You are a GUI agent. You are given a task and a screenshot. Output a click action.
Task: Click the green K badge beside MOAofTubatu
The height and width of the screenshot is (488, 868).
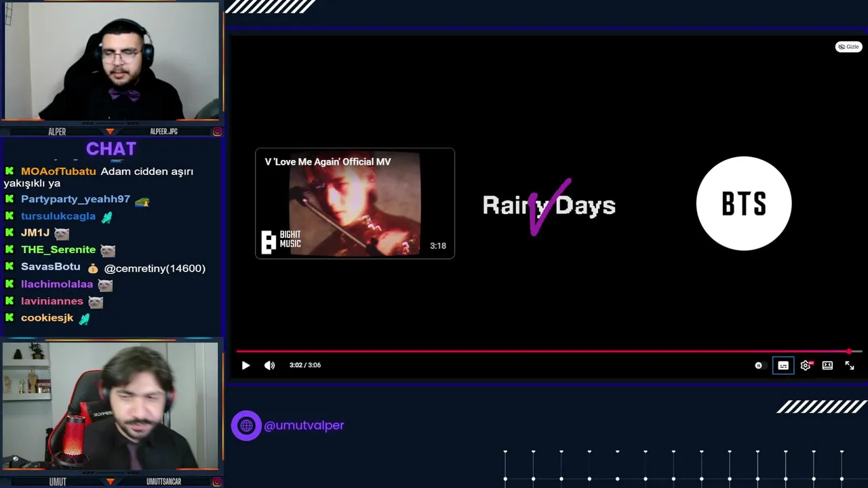pos(9,171)
